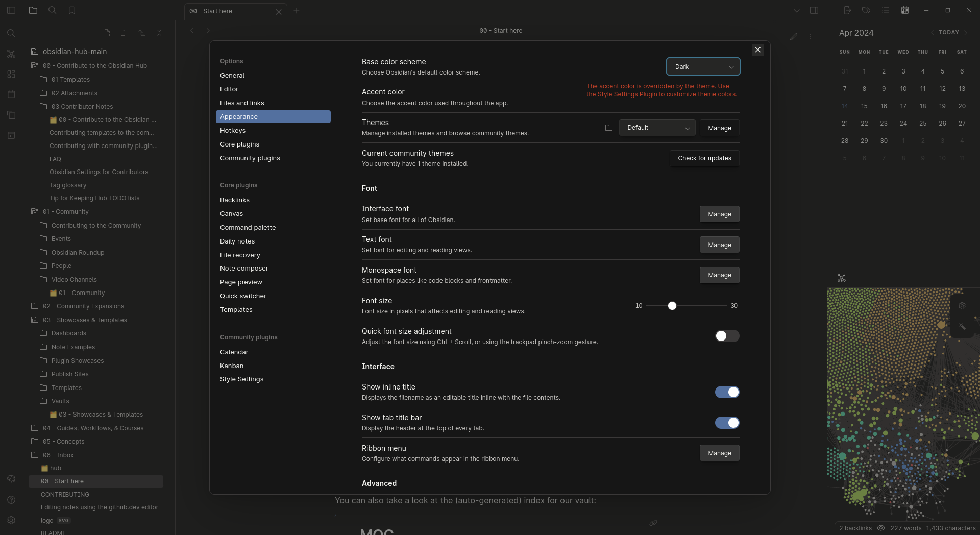The width and height of the screenshot is (980, 535).
Task: Open the tags panel icon
Action: pos(866,10)
